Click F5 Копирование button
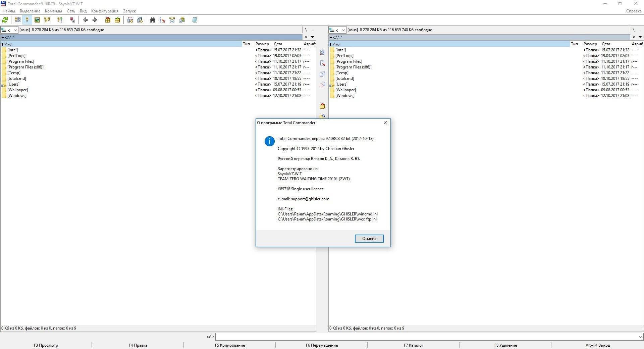This screenshot has height=349, width=644. tap(230, 345)
